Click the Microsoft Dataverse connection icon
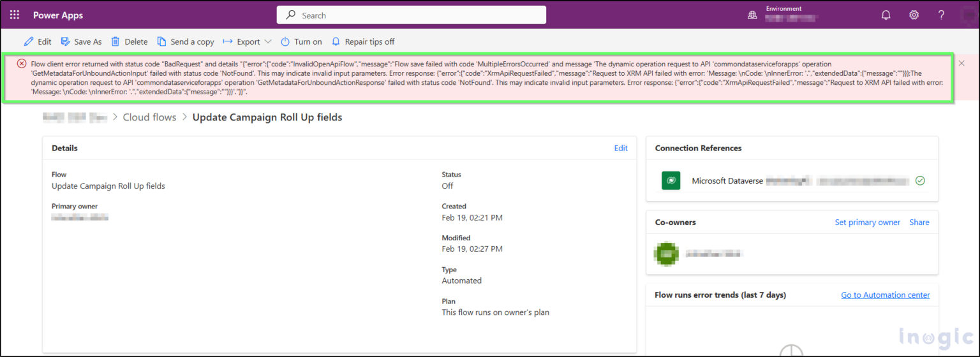The image size is (980, 357). click(671, 181)
